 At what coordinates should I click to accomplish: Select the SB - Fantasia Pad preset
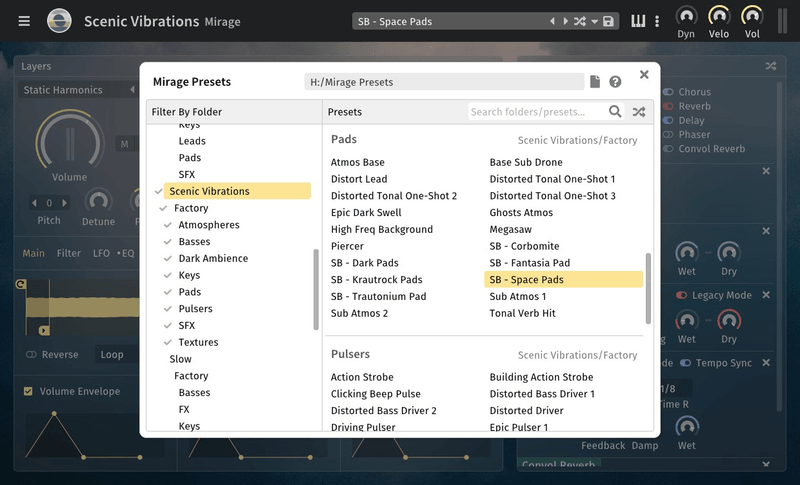tap(529, 263)
